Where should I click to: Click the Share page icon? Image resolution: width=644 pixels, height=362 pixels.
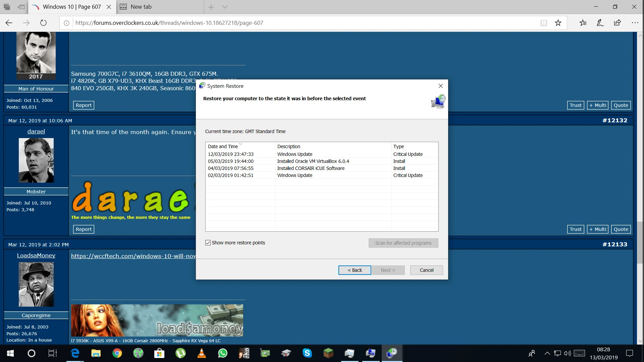tap(618, 23)
